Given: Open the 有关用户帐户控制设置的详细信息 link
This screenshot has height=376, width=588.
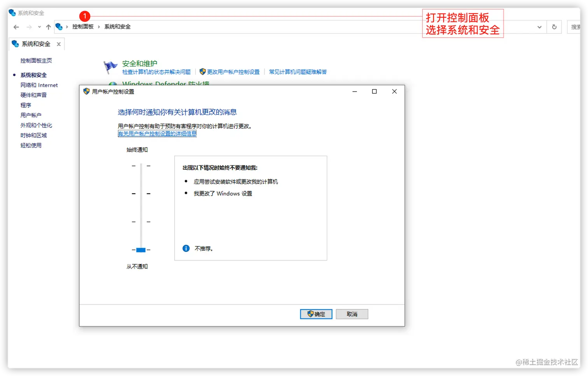Looking at the screenshot, I should [x=157, y=134].
